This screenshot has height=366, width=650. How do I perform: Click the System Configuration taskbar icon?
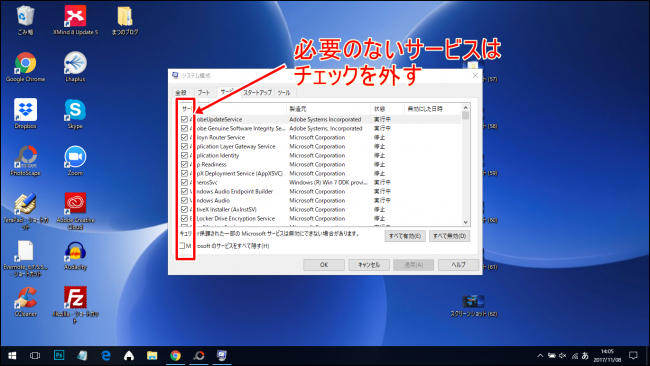point(222,356)
